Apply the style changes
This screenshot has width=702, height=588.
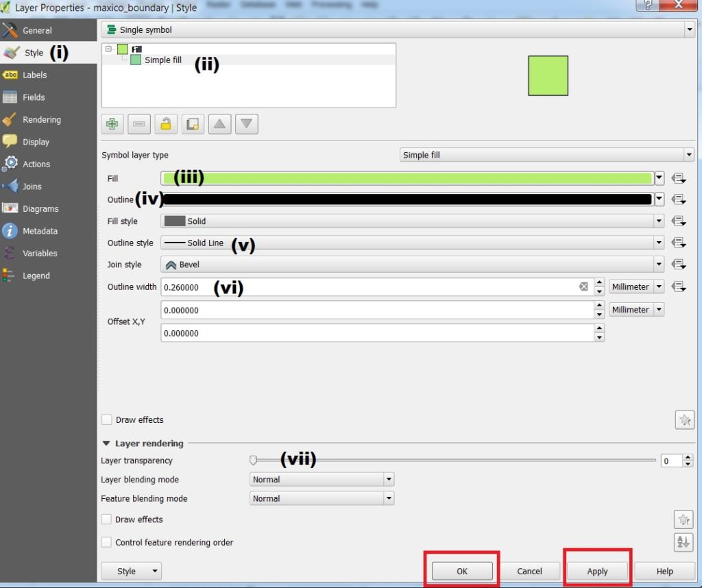(596, 571)
